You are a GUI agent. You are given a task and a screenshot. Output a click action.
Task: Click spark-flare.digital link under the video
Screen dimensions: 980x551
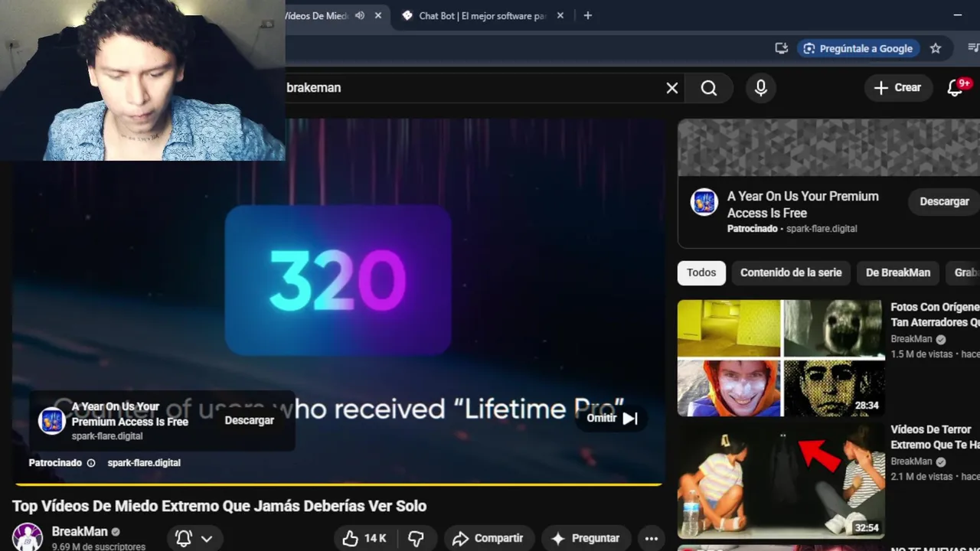(144, 463)
